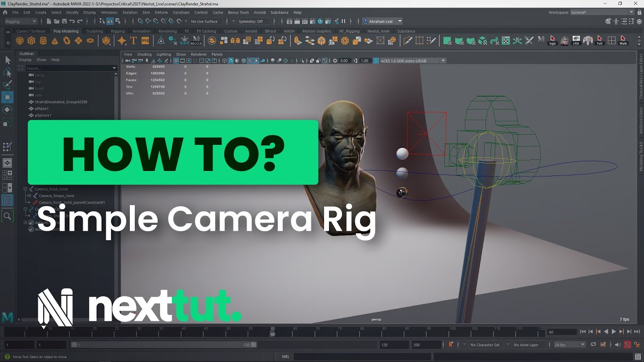Toggle the pause viewport icon in status line
644x362 pixels.
(344, 21)
